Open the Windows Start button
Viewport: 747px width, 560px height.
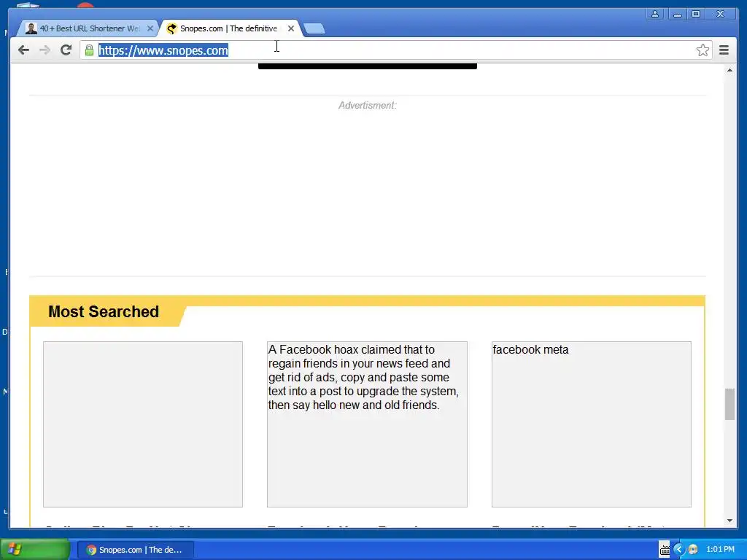pyautogui.click(x=35, y=550)
